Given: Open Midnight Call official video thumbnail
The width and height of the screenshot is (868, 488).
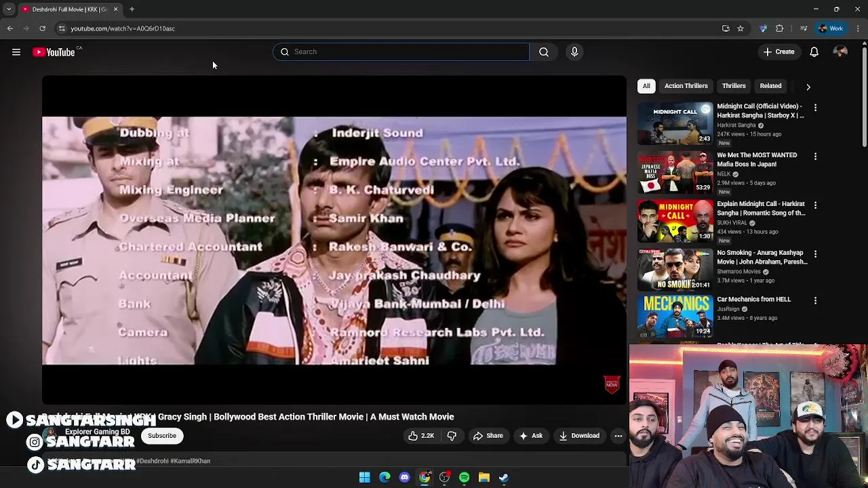Looking at the screenshot, I should (x=675, y=123).
